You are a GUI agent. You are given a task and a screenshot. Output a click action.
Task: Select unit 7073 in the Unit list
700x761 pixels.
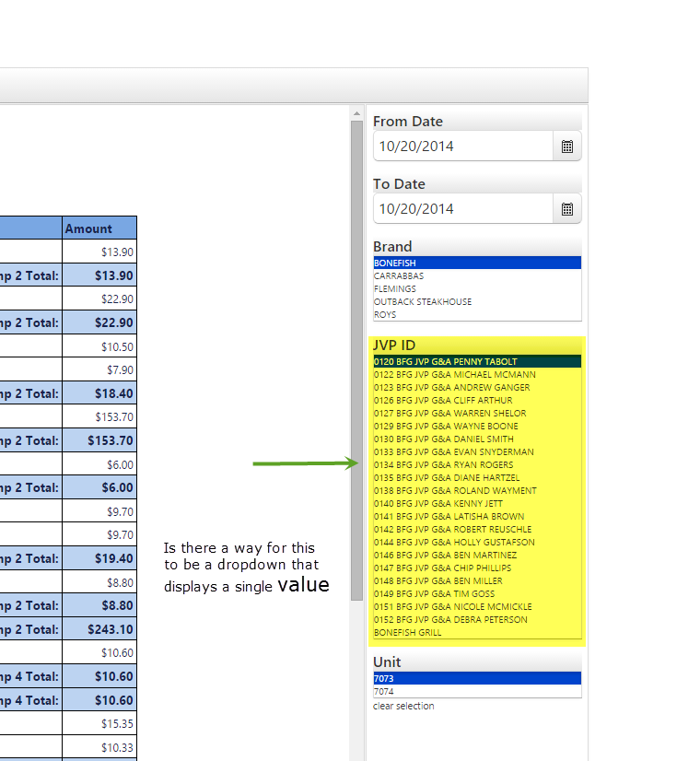click(477, 678)
